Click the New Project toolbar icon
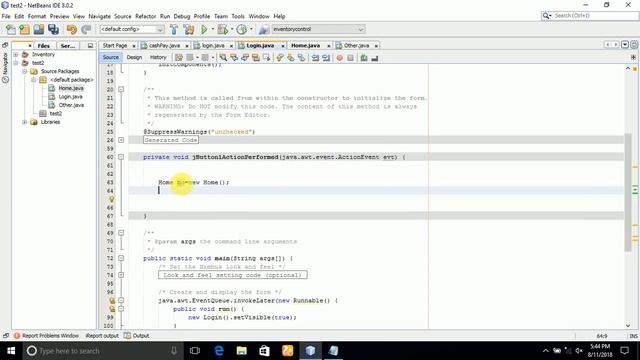640x360 pixels. pos(25,29)
